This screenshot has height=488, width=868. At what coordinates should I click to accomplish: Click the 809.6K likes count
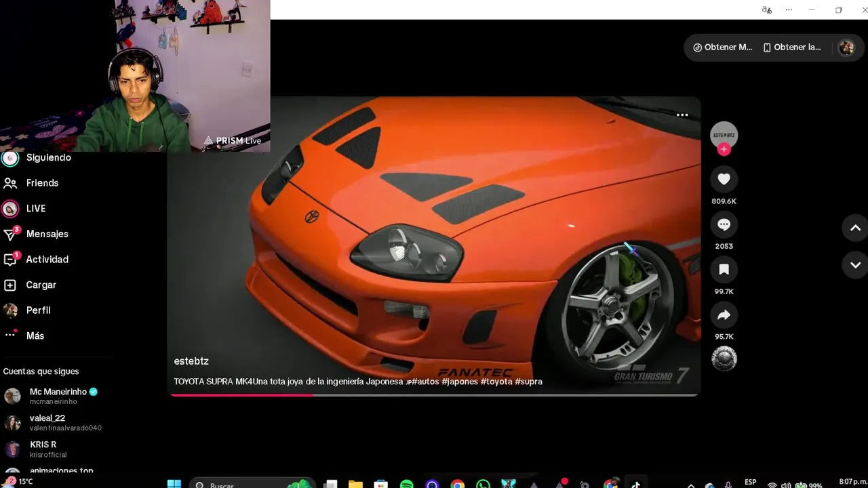(724, 201)
